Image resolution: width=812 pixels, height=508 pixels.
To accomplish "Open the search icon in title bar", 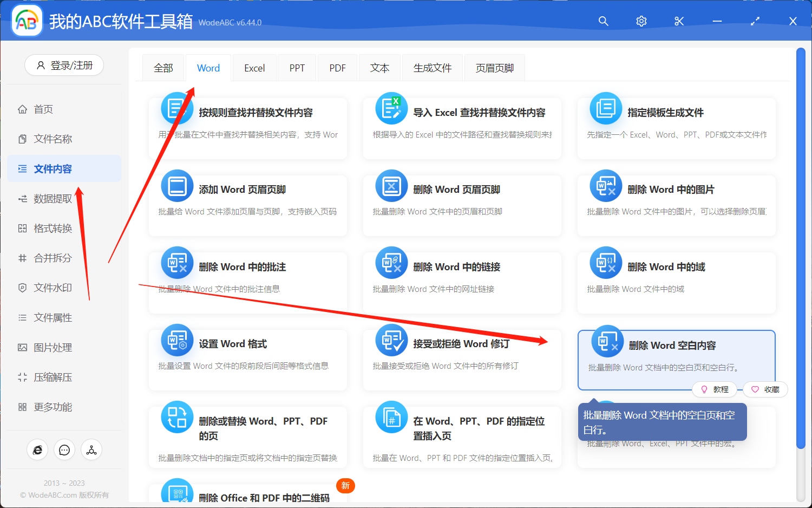I will click(x=604, y=21).
